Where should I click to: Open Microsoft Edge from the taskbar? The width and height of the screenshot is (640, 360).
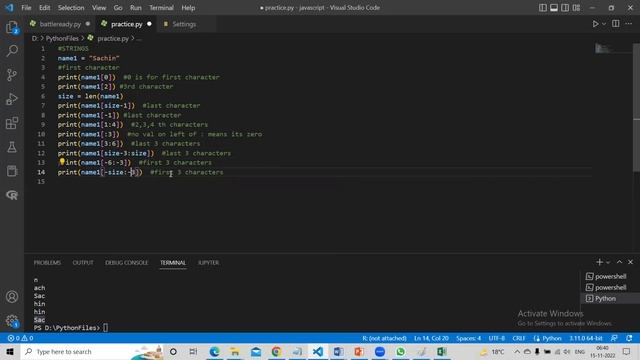214,351
